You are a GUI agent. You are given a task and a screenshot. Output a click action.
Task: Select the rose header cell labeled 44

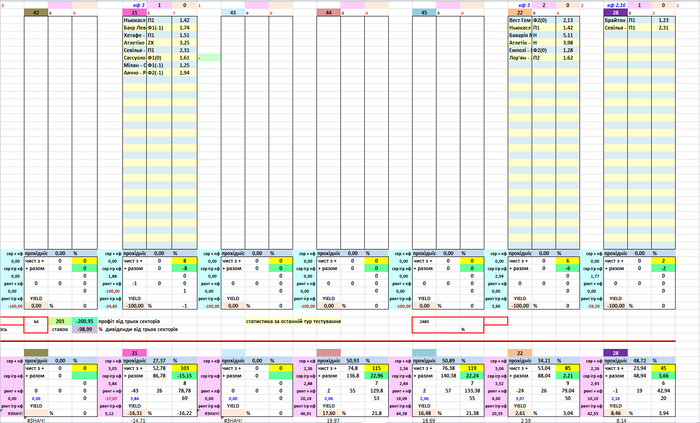pos(329,12)
